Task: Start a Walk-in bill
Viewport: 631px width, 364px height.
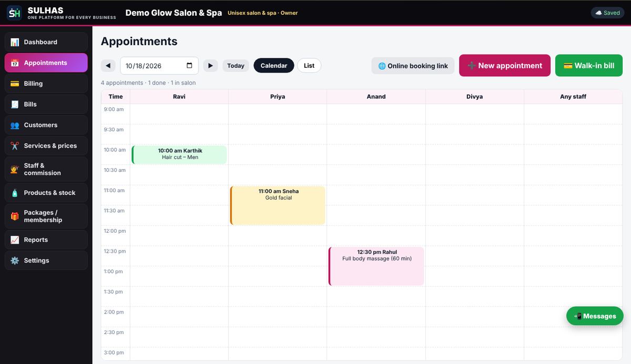Action: (x=589, y=66)
